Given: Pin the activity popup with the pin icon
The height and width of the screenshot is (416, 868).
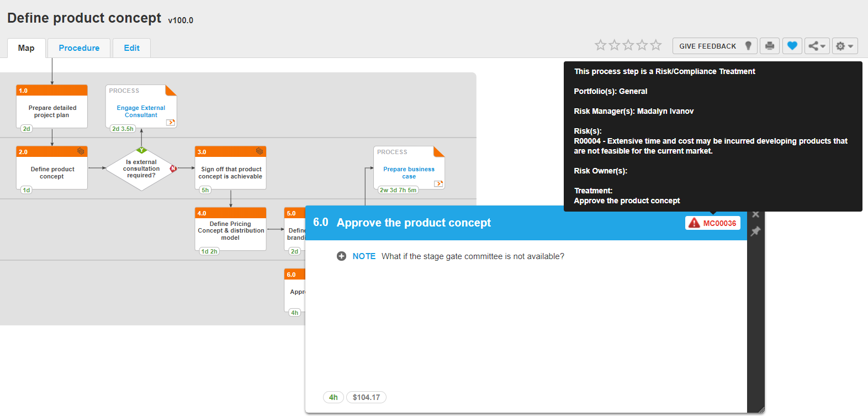Looking at the screenshot, I should 755,231.
